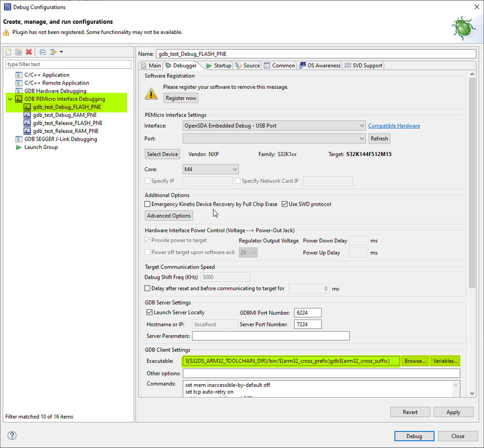Click the Select Device button

162,154
